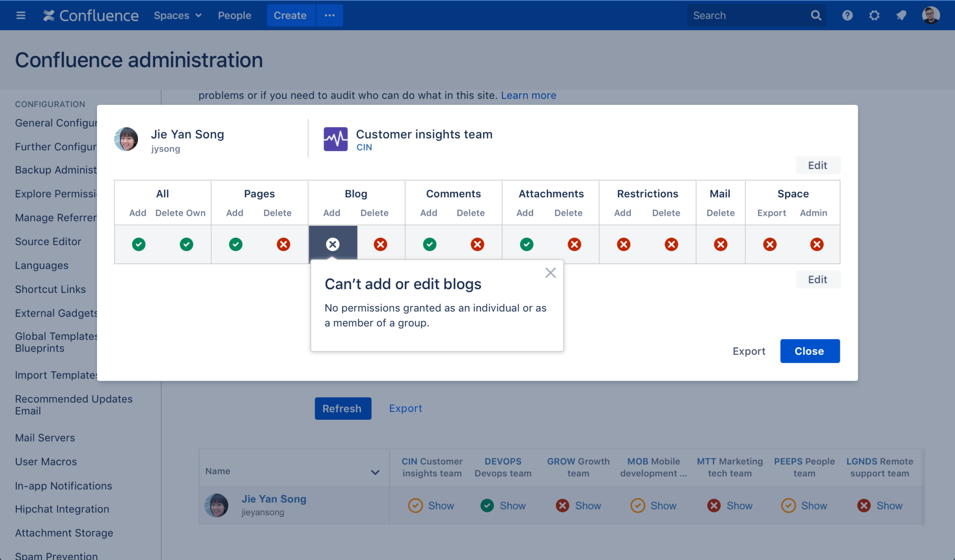Open Jie Yan Song profile link in table
Image resolution: width=955 pixels, height=560 pixels.
click(274, 499)
